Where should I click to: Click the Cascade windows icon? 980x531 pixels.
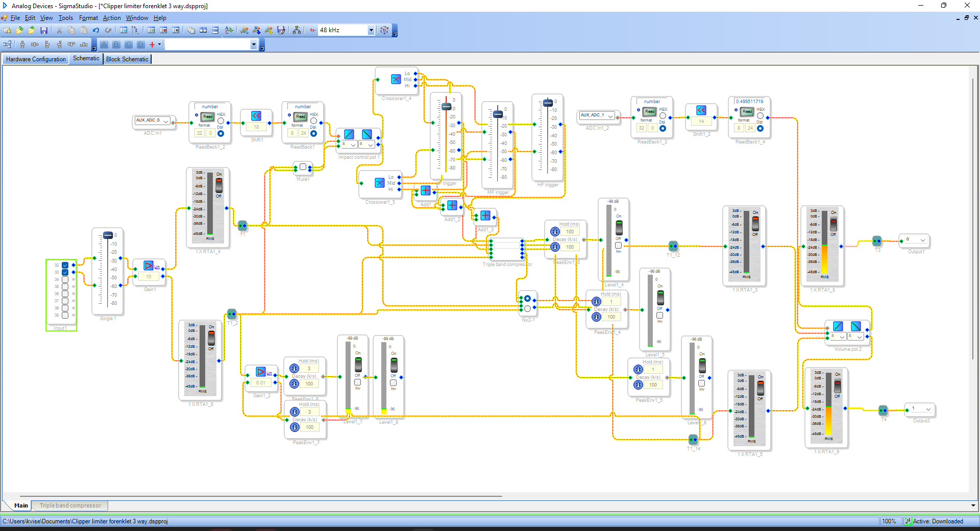191,30
